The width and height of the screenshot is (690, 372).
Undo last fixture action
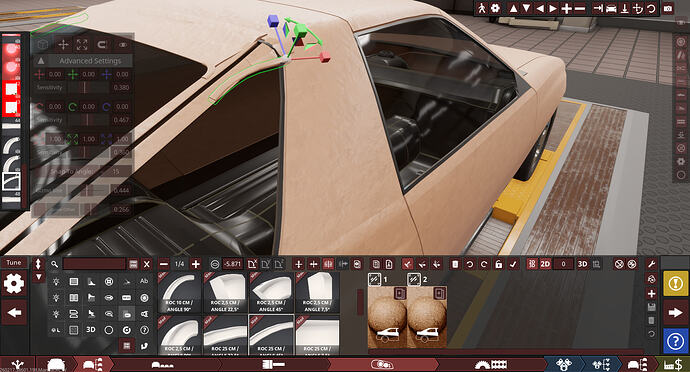470,264
